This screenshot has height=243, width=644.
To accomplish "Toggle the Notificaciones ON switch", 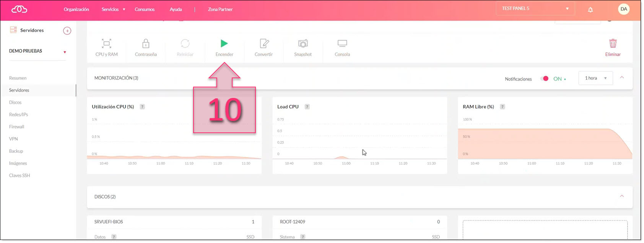I will click(x=545, y=79).
